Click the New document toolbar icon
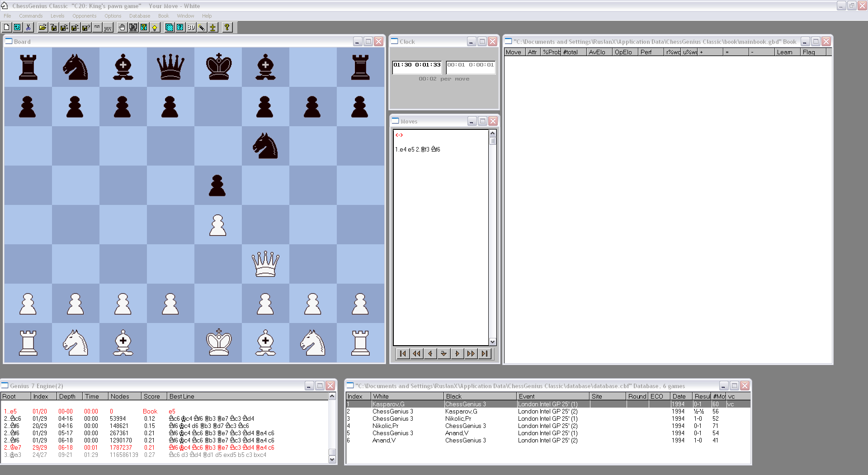 point(7,28)
